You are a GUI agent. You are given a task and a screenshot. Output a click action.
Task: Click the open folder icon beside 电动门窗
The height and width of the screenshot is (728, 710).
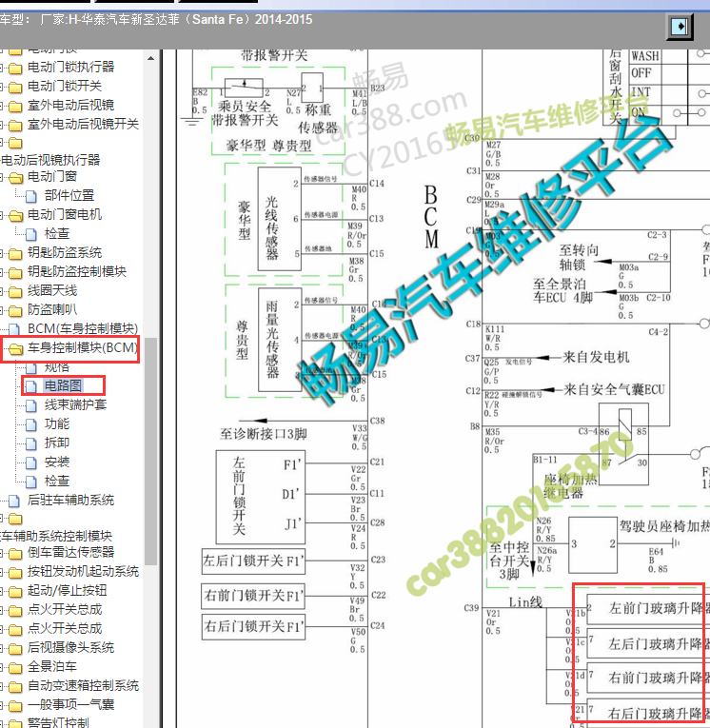click(x=15, y=177)
